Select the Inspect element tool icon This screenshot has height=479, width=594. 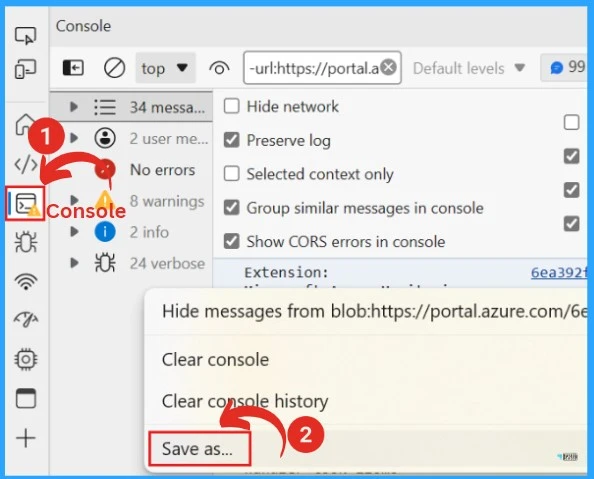(25, 35)
